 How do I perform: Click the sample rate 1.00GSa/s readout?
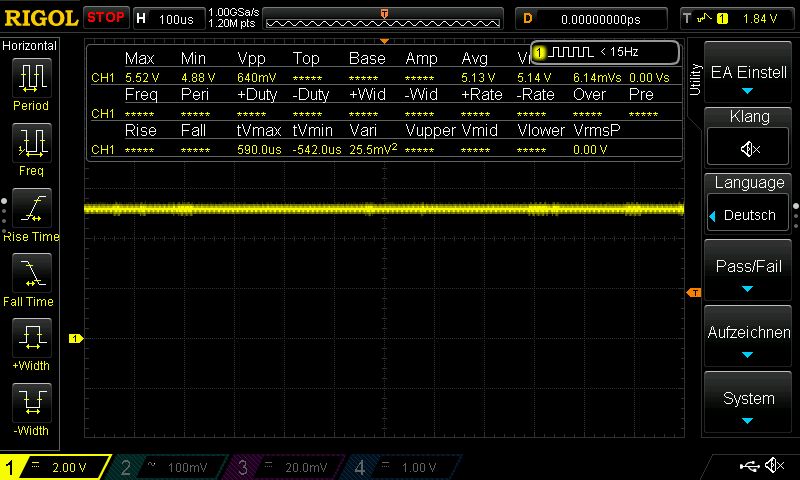pyautogui.click(x=234, y=12)
